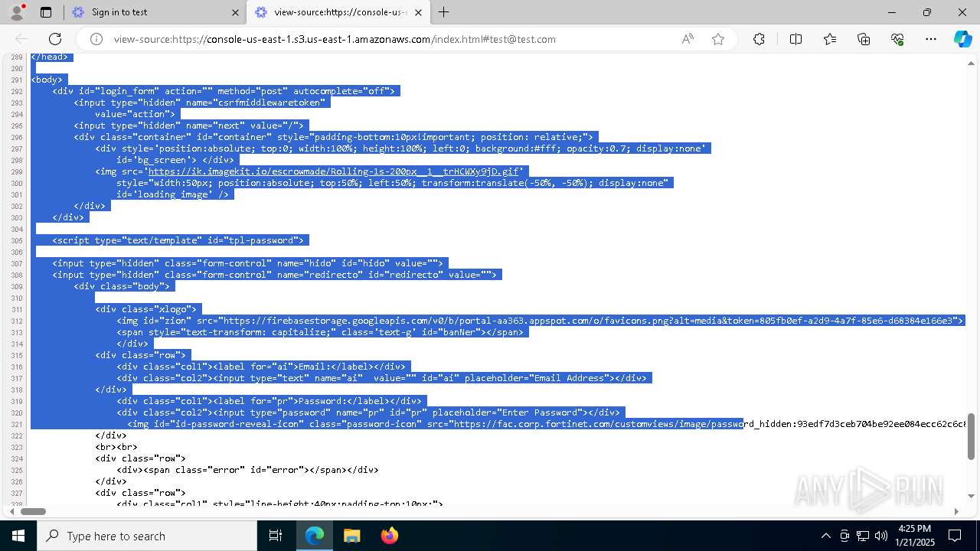Open File Explorer from the taskbar

tap(351, 536)
